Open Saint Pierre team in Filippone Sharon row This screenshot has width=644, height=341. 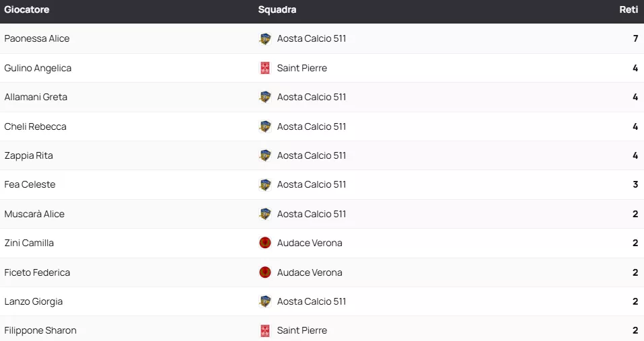(302, 330)
